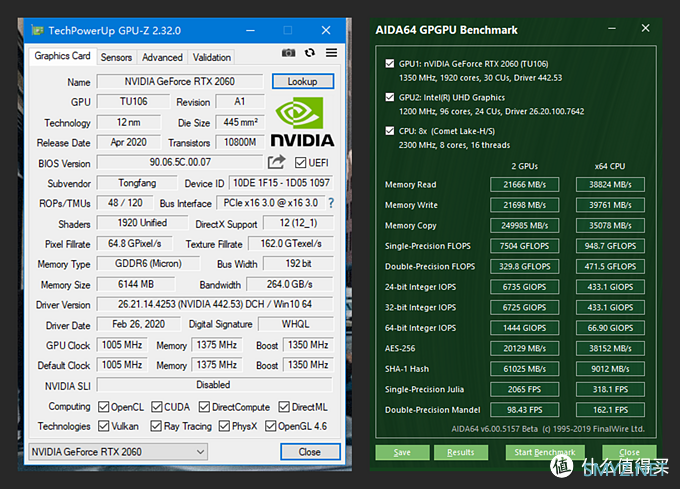680x489 pixels.
Task: Click the Device ID field 10DE 1F15
Action: pyautogui.click(x=281, y=183)
